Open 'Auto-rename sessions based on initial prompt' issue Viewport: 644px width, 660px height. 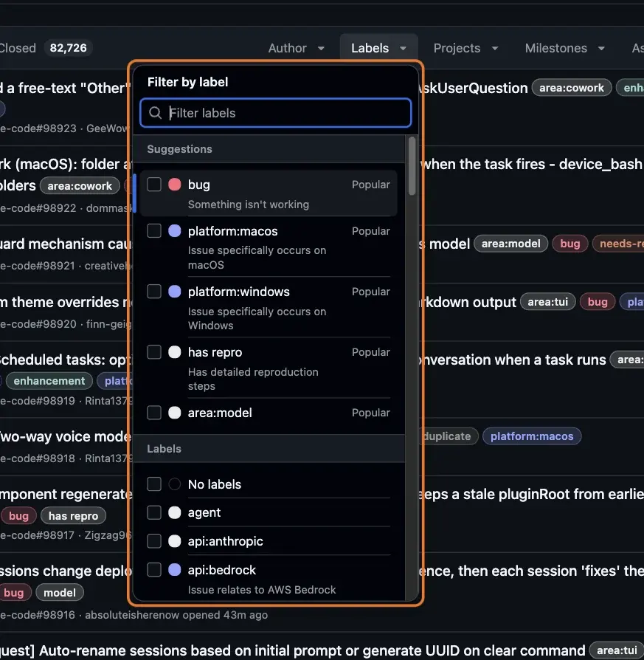pyautogui.click(x=293, y=650)
